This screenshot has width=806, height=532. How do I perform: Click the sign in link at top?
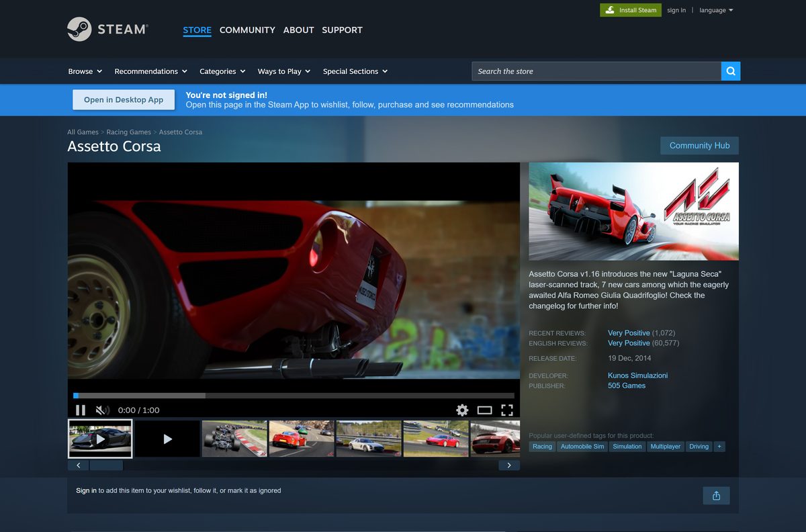(676, 10)
